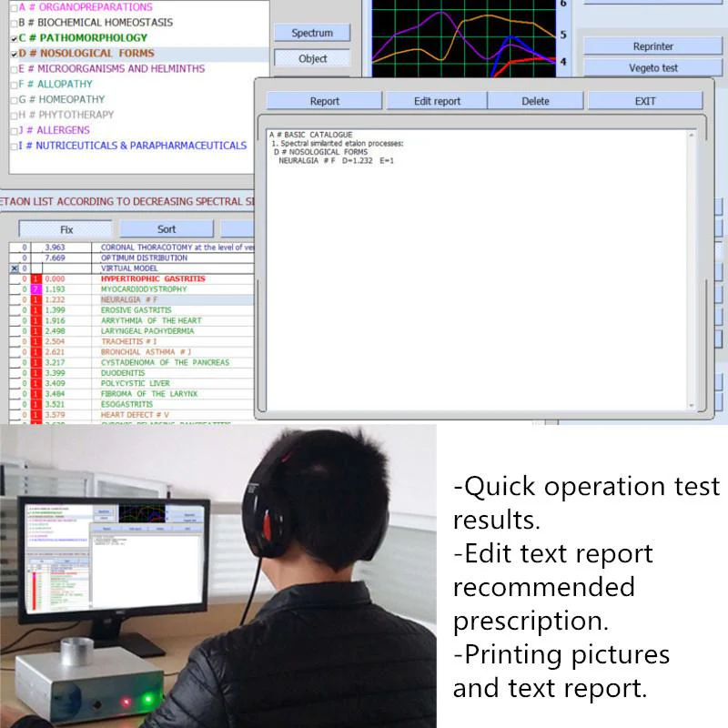The image size is (728, 728).
Task: Start the Vegeto test
Action: coord(652,66)
